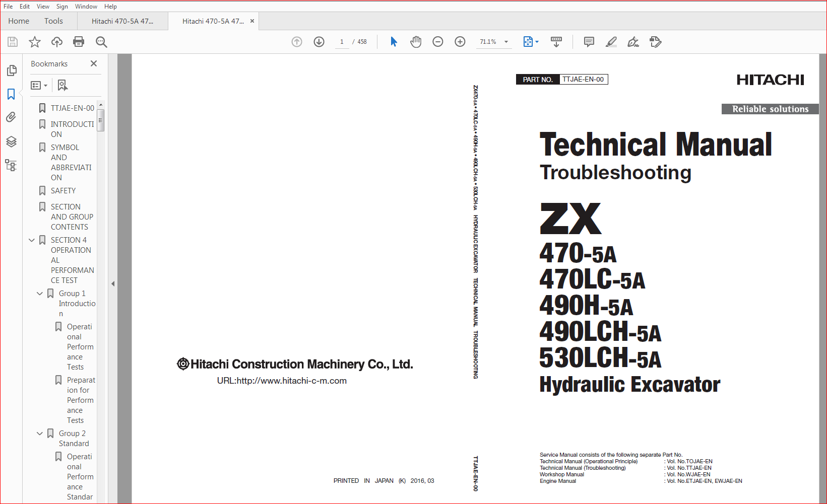Open the Window menu
The height and width of the screenshot is (504, 827).
(x=86, y=7)
